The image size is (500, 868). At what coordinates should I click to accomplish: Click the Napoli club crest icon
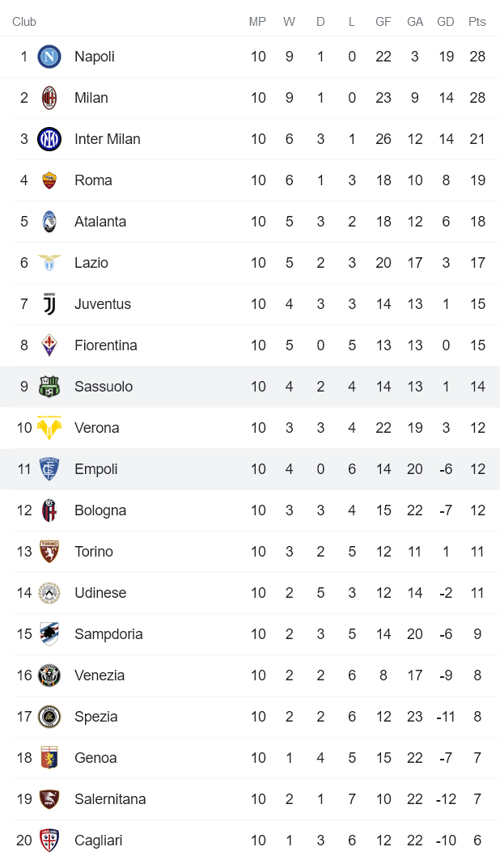pos(49,57)
